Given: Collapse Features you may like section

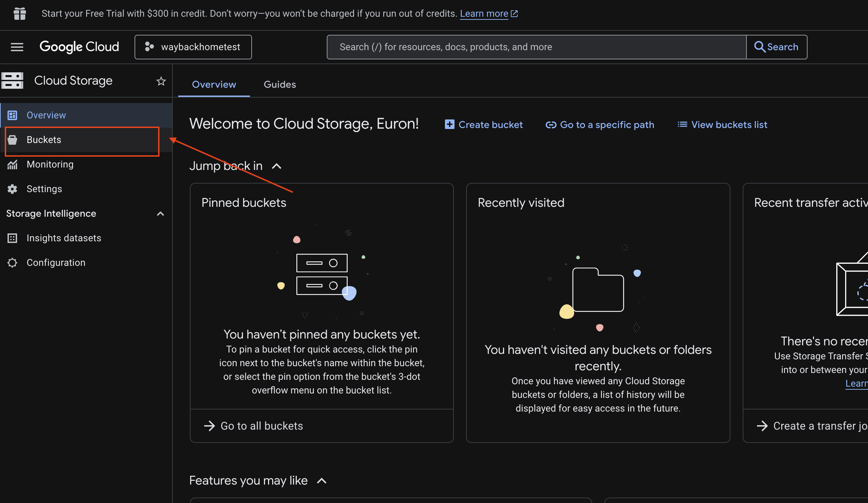Looking at the screenshot, I should point(321,481).
